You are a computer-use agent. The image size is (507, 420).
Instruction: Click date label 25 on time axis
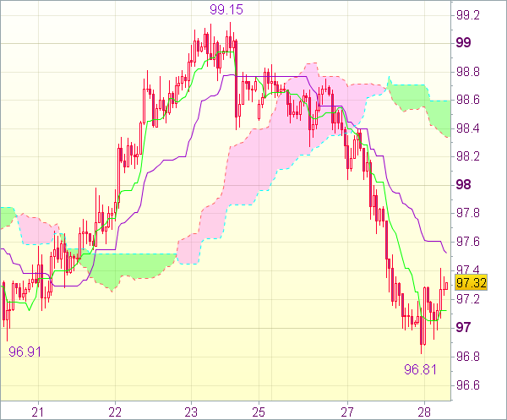pyautogui.click(x=259, y=412)
